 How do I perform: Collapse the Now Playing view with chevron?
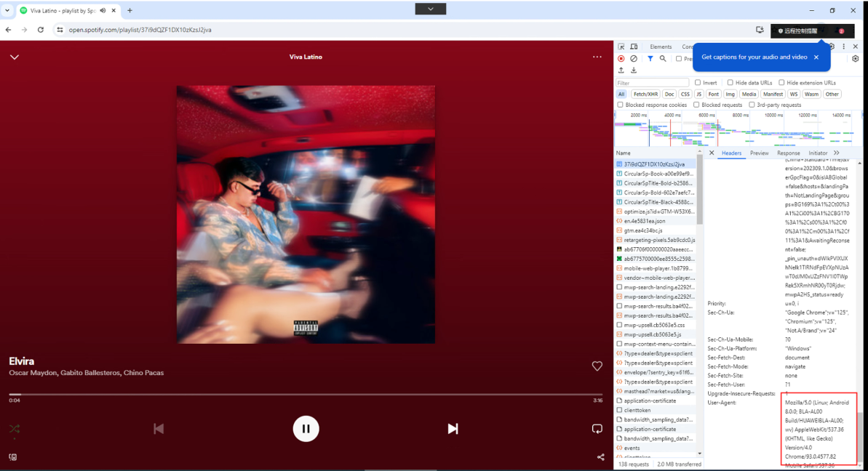(x=15, y=57)
